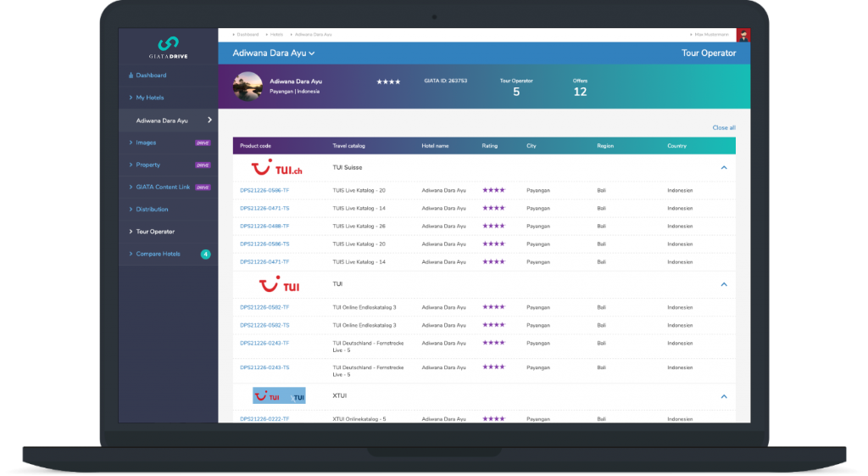Screen dimensions: 868x476
Task: Click the red TUI logo for the TUI group
Action: [279, 284]
